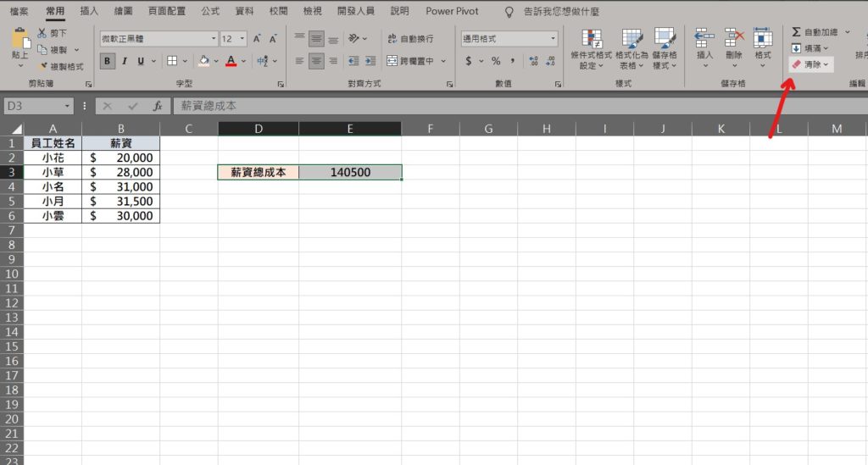Click the Cut (剪下) scissors icon
This screenshot has width=868, height=465.
42,33
